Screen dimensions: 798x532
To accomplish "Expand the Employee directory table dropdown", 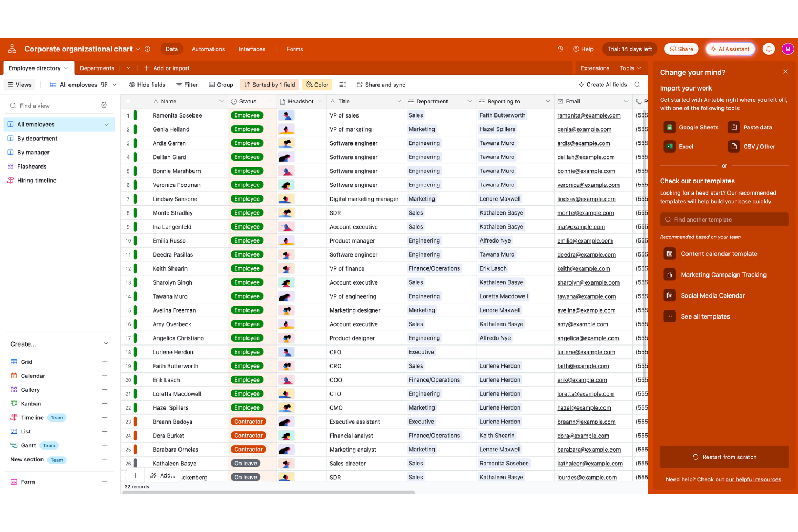I will (x=66, y=68).
